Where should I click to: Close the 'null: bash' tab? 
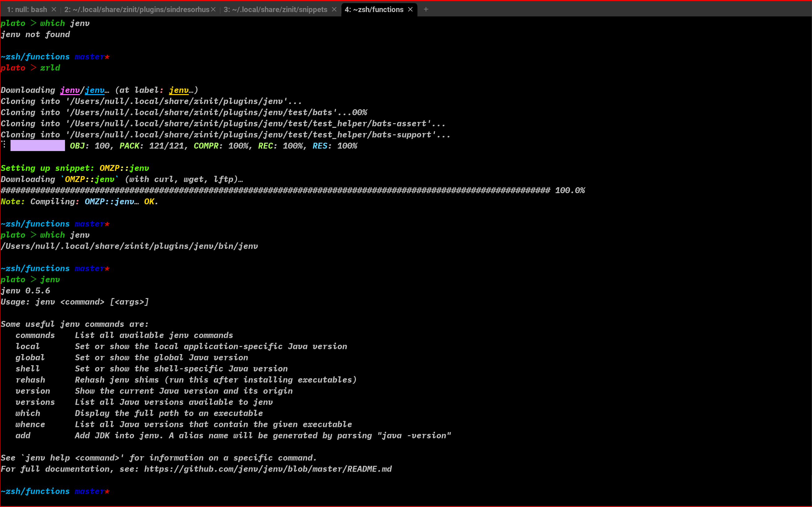[54, 9]
